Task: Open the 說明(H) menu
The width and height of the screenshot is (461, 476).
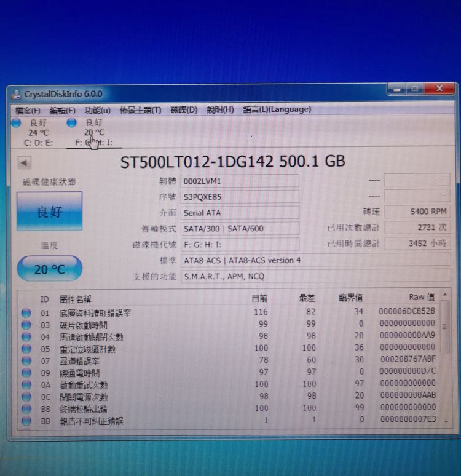Action: click(x=220, y=109)
